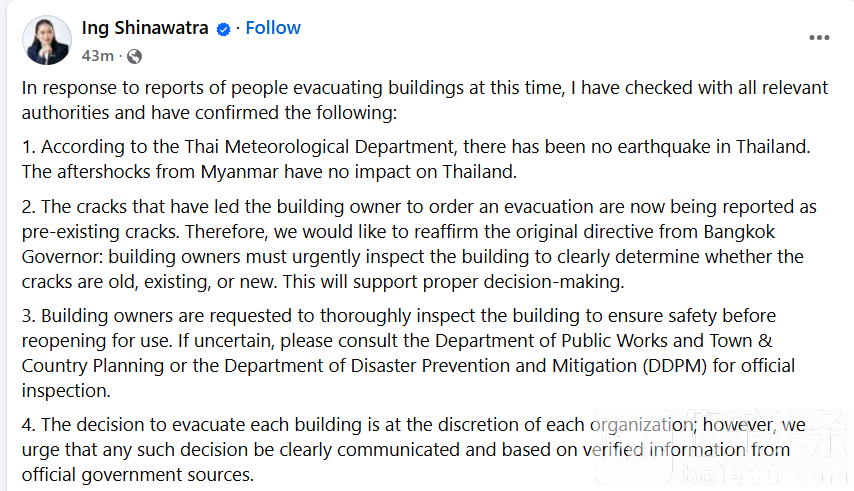Viewport: 854px width, 491px height.
Task: Click the intro paragraph about evacuating buildings
Action: tap(425, 100)
